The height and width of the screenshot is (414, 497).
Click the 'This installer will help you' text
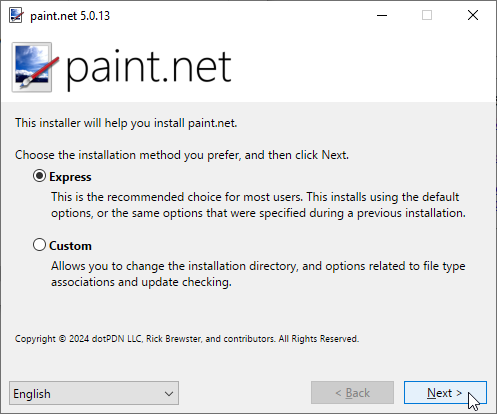126,123
